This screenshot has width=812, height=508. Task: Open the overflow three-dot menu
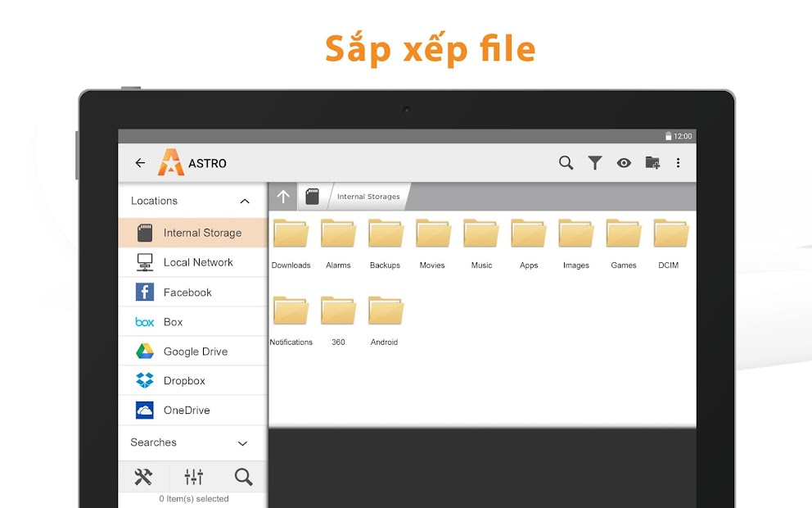pos(679,162)
